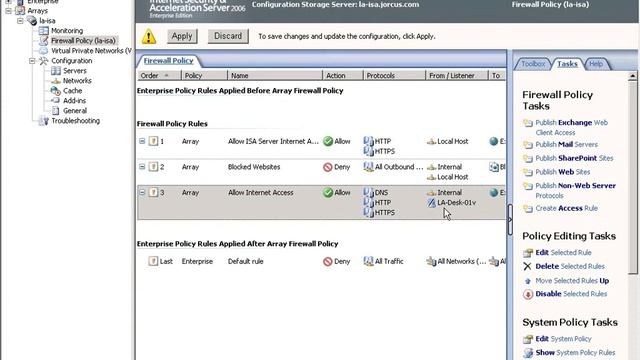This screenshot has height=360, width=640.
Task: Click the Networks node icon
Action: point(56,81)
